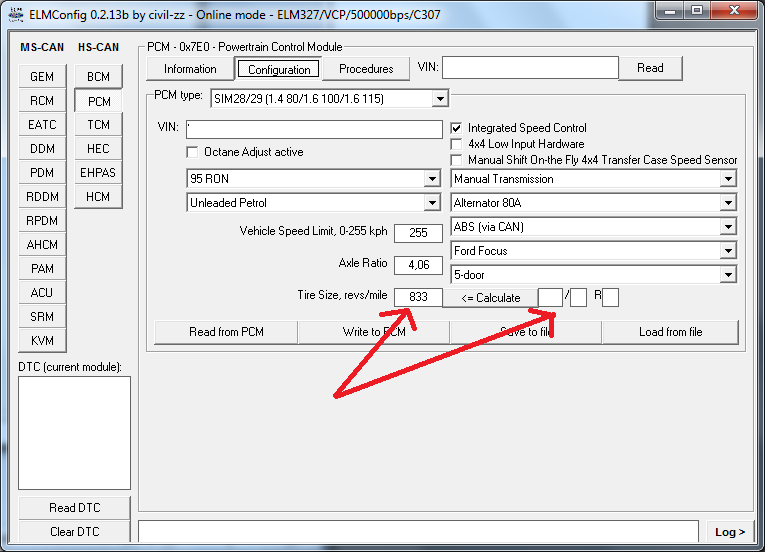This screenshot has width=765, height=552.
Task: Expand the Log panel
Action: (730, 532)
